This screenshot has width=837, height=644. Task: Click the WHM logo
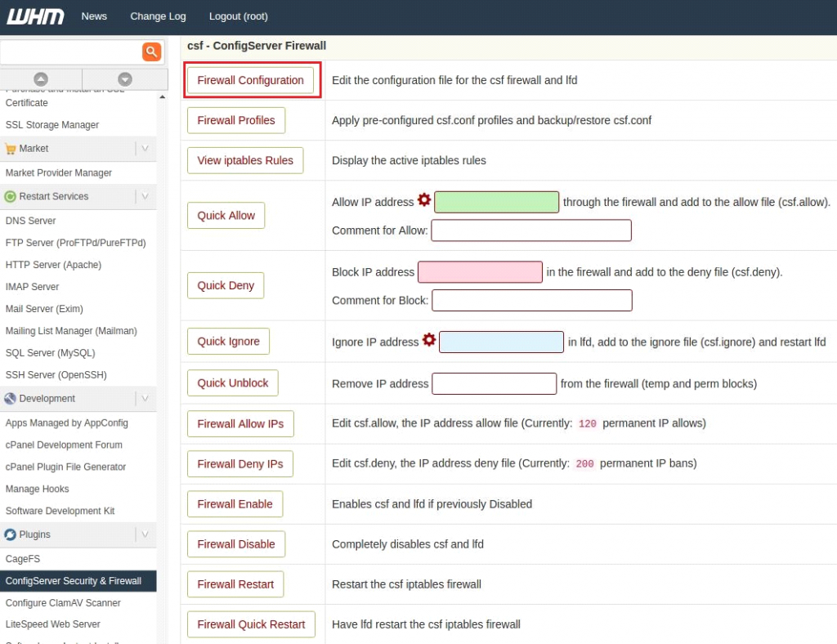[x=35, y=16]
